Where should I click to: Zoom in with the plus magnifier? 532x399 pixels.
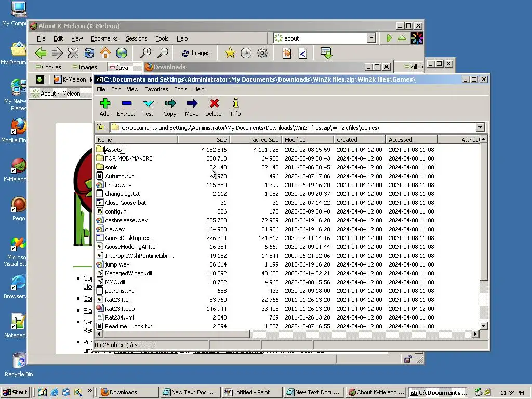click(146, 53)
